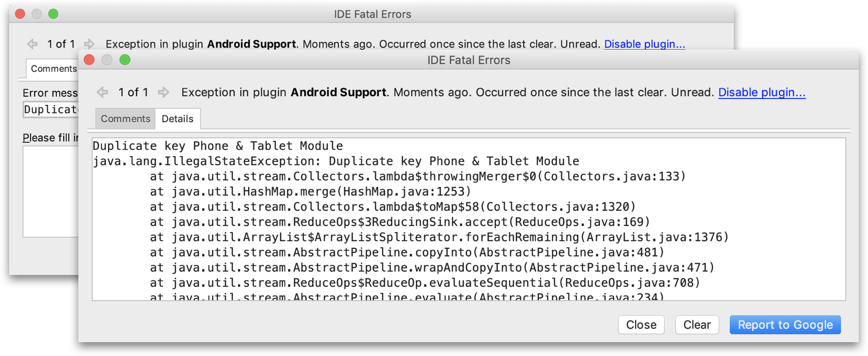This screenshot has height=356, width=868.
Task: Close the background IDE Fatal Errors window
Action: point(20,14)
